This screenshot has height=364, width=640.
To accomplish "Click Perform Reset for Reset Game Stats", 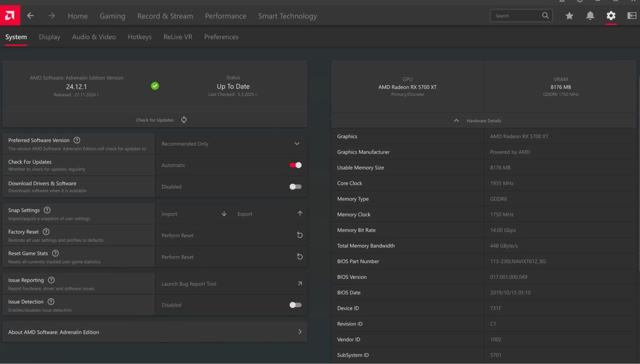I will (x=231, y=257).
